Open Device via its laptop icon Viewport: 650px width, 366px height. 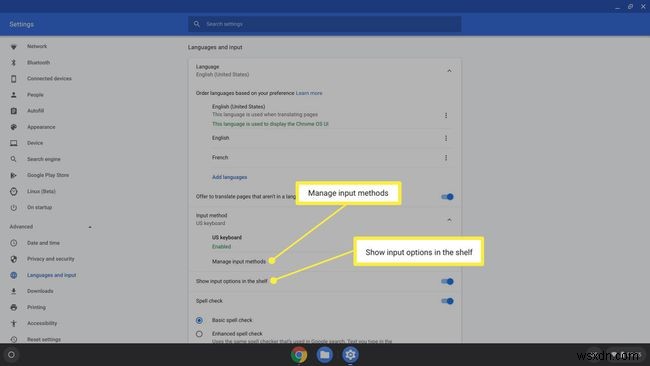pos(13,143)
